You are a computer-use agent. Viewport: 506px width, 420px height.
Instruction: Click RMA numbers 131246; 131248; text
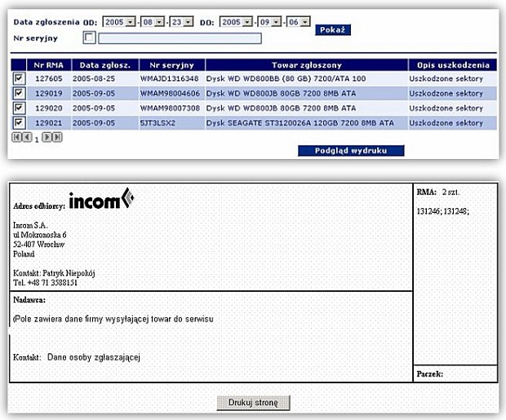click(442, 211)
